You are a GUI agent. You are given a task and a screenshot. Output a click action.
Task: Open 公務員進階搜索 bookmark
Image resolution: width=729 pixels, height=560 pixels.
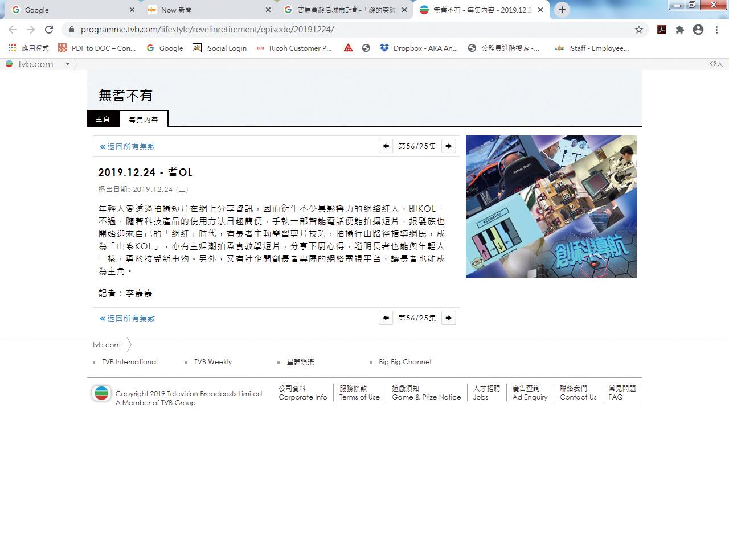click(x=503, y=48)
